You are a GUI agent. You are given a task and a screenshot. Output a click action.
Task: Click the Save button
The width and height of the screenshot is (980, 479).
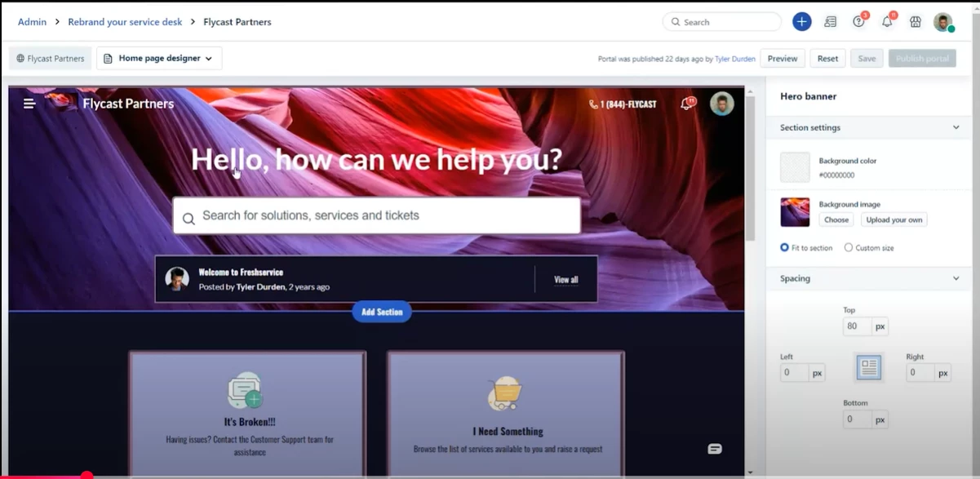[867, 59]
